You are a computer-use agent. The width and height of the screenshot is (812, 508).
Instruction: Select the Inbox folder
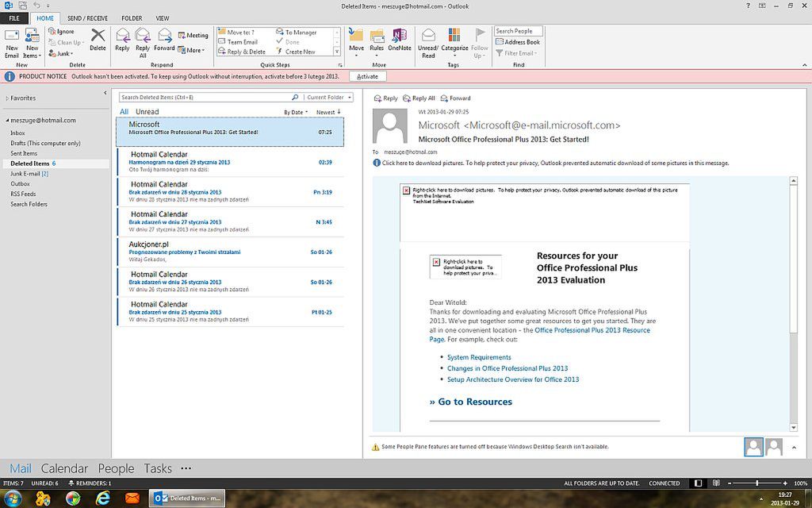click(x=17, y=133)
